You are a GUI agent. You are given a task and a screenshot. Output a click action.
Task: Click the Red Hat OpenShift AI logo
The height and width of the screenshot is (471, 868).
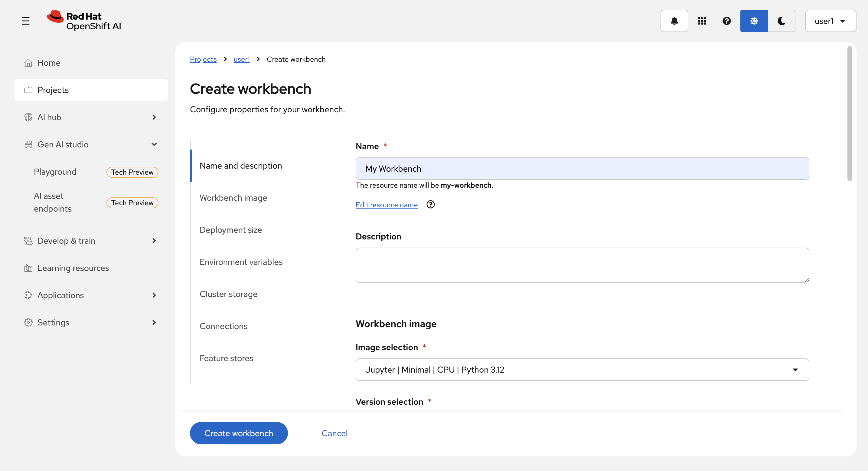click(x=84, y=21)
